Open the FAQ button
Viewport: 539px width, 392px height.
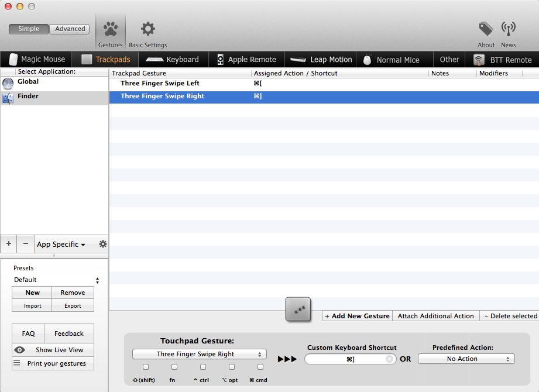point(28,333)
